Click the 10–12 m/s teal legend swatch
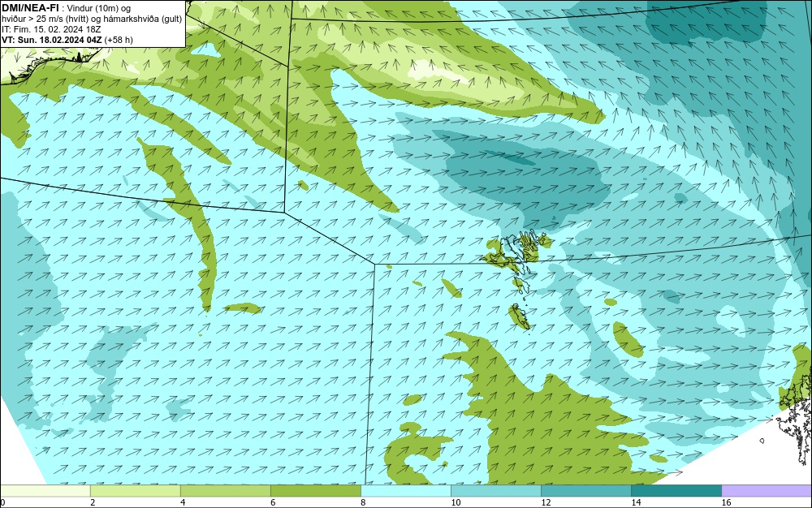 (x=496, y=490)
